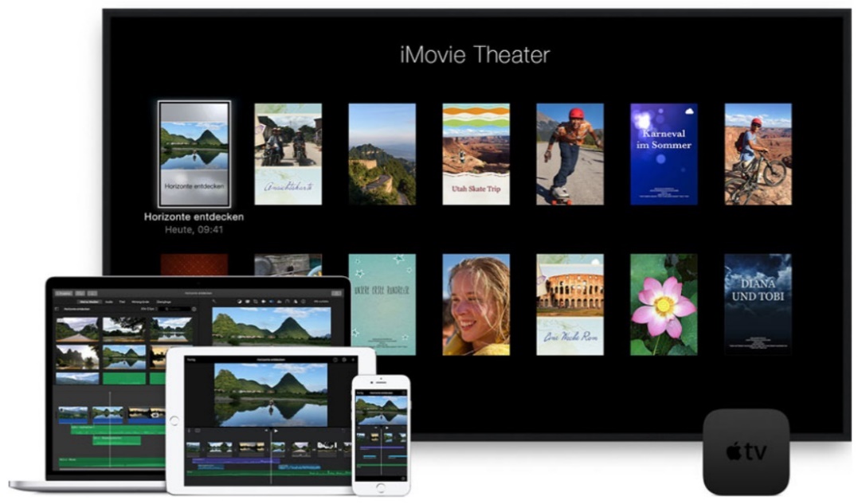Image resolution: width=858 pixels, height=504 pixels.
Task: Click the magic wand enhance icon on MacBook
Action: (214, 301)
